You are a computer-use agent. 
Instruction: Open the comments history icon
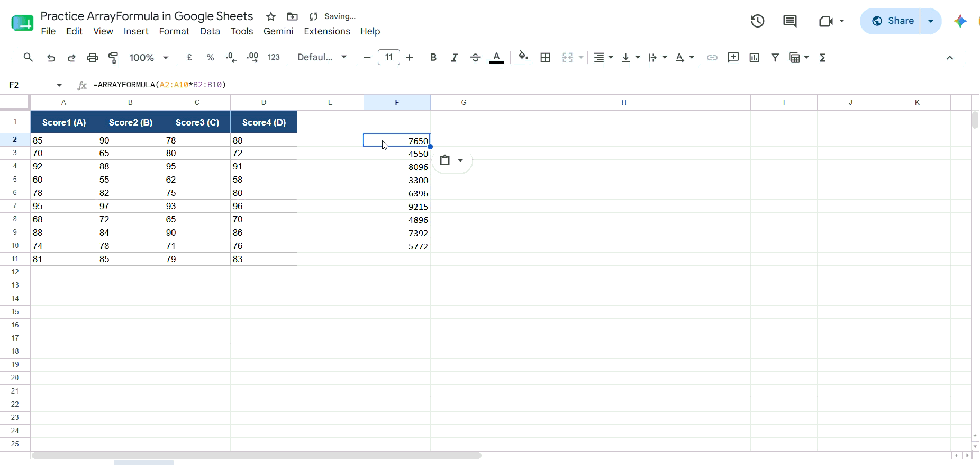click(790, 21)
